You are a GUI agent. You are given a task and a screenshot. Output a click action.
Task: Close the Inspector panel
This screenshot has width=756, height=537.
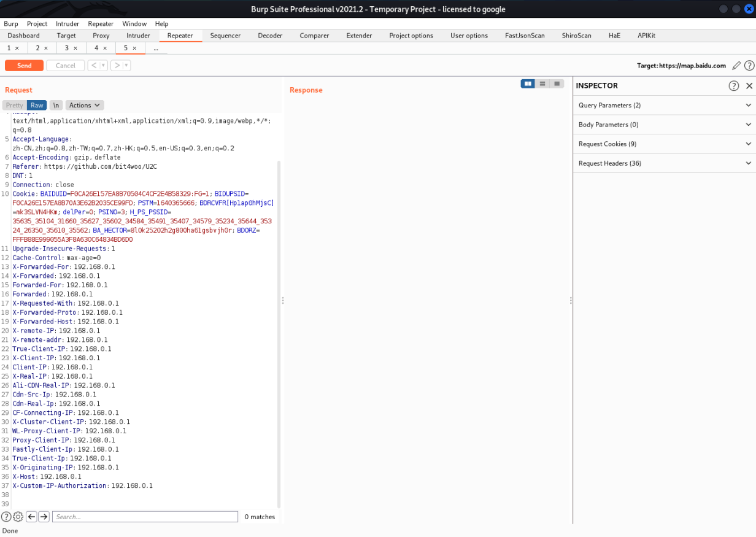[x=749, y=86]
